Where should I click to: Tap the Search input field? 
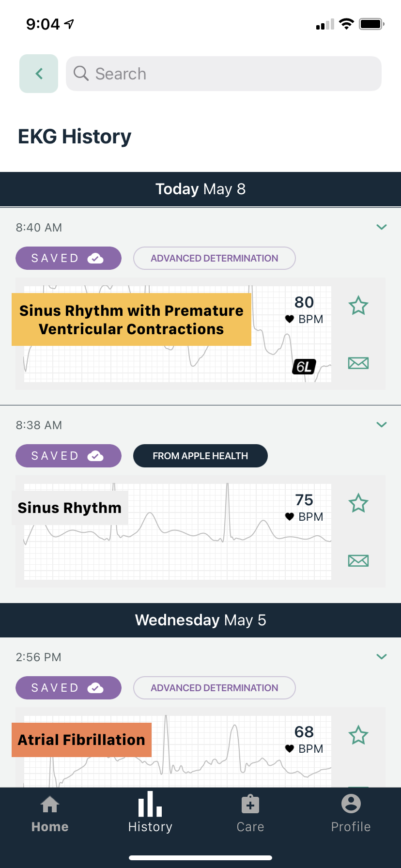(x=223, y=74)
